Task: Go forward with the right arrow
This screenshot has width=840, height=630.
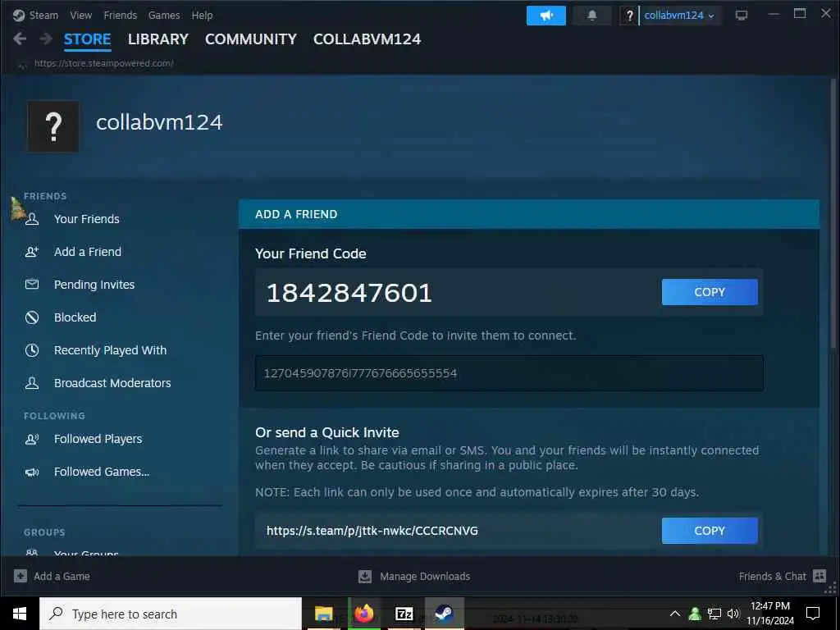Action: [46, 39]
